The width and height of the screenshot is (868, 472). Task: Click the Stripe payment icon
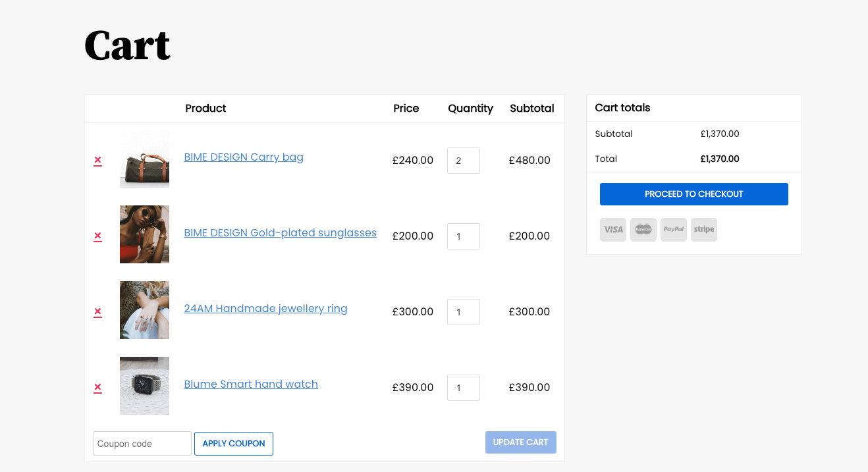[703, 230]
